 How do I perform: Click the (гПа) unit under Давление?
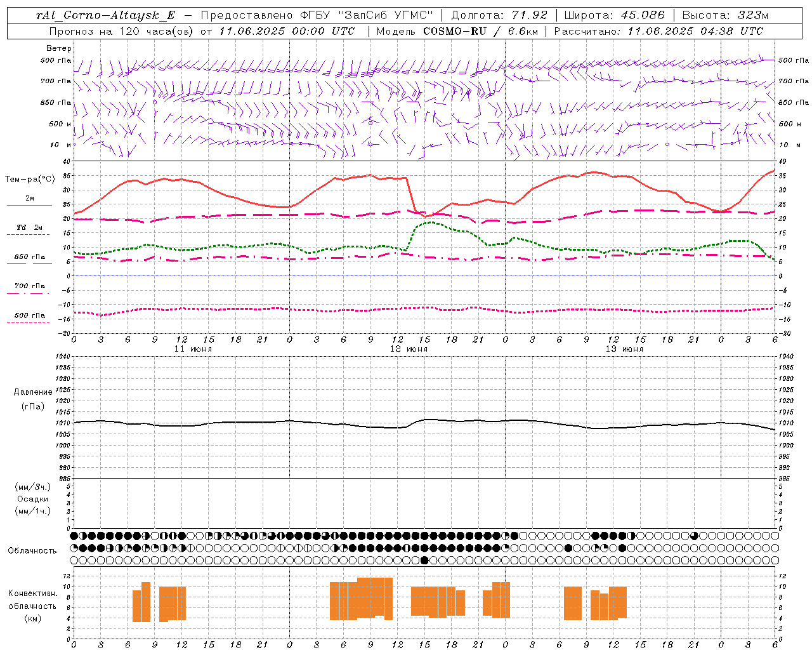pyautogui.click(x=33, y=406)
